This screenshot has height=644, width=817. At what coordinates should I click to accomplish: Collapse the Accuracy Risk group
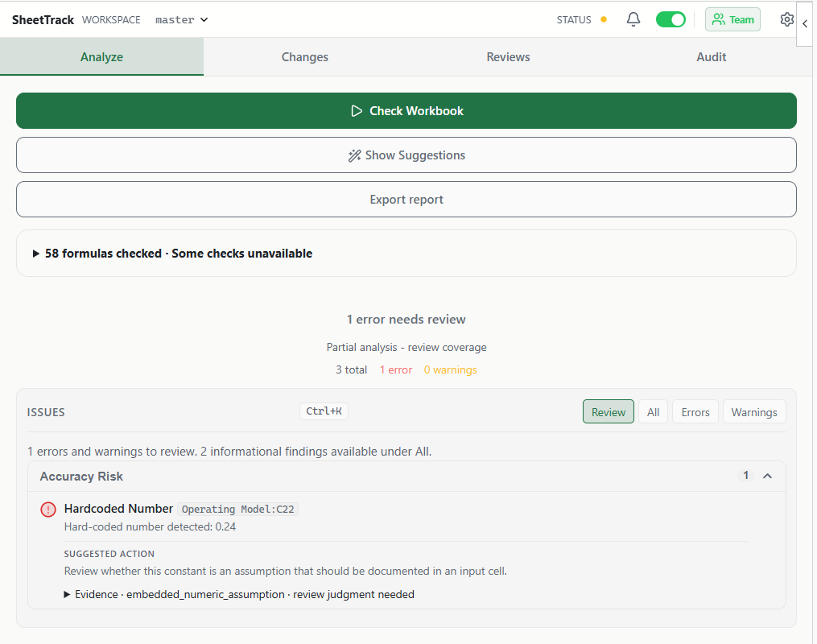click(768, 477)
